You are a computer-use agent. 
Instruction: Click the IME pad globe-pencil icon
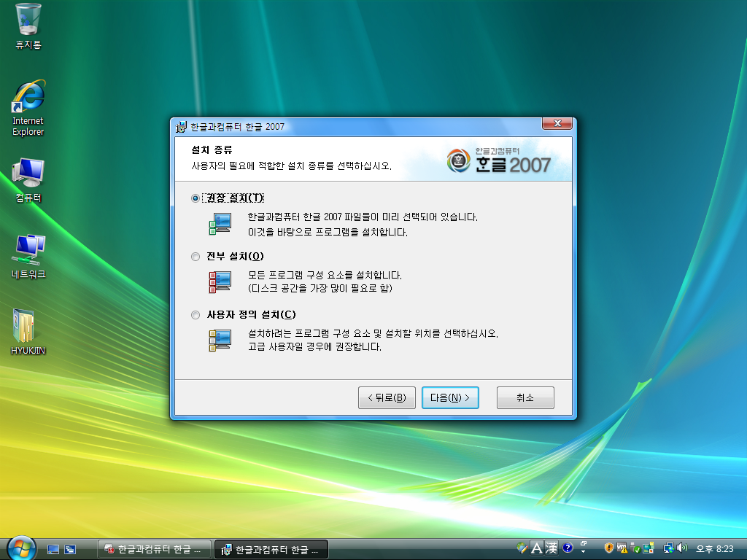coord(522,548)
